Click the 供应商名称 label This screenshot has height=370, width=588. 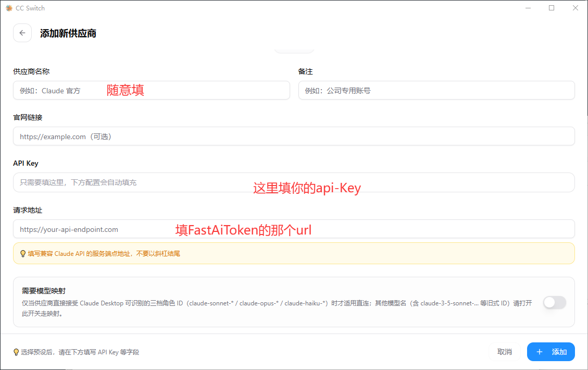[x=31, y=71]
